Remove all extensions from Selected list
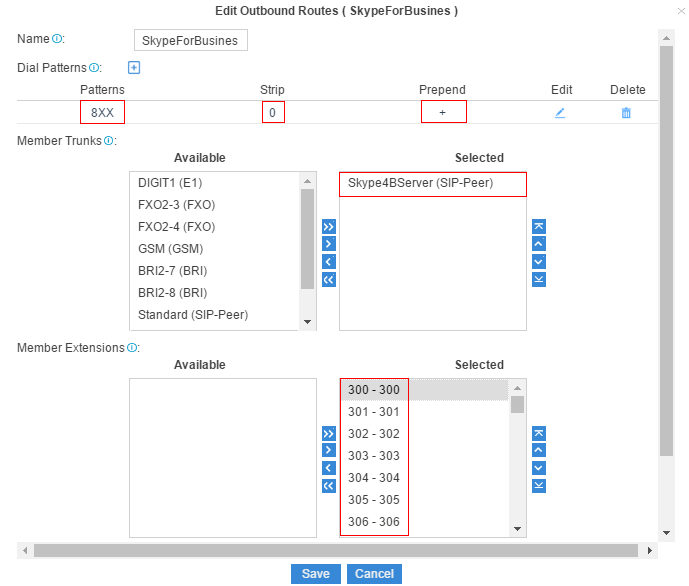The width and height of the screenshot is (689, 586). click(329, 486)
